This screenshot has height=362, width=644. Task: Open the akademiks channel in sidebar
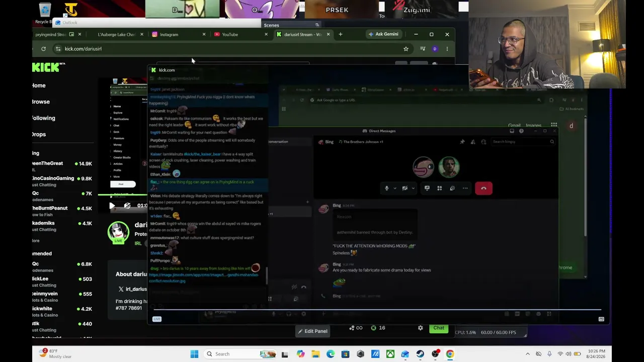pyautogui.click(x=62, y=226)
